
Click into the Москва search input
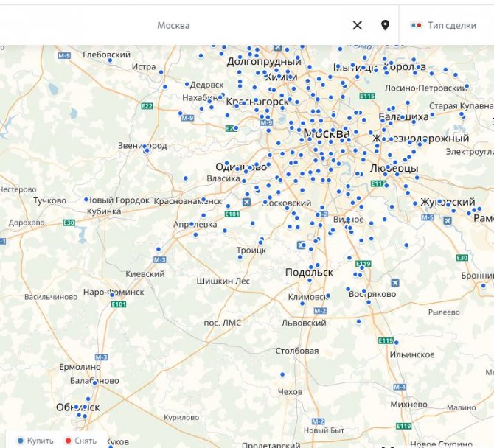point(173,25)
